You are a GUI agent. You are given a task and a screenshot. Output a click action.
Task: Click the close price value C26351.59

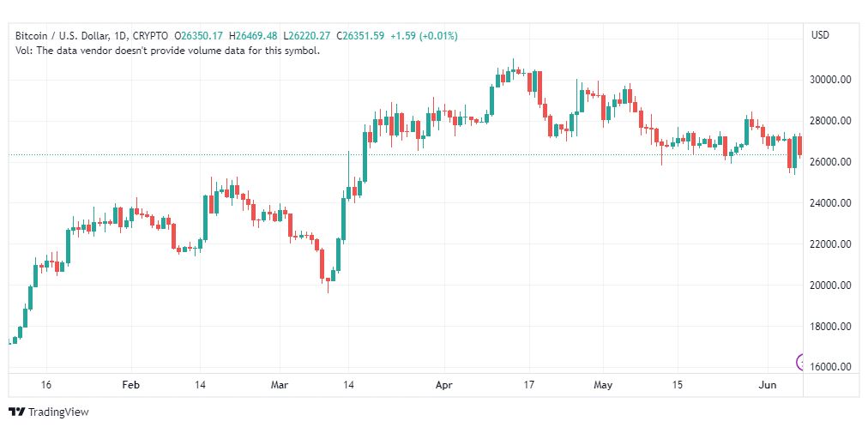tap(364, 36)
